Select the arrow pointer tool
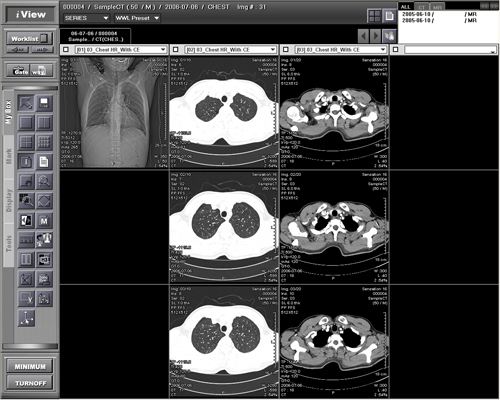The image size is (500, 400). point(26,103)
